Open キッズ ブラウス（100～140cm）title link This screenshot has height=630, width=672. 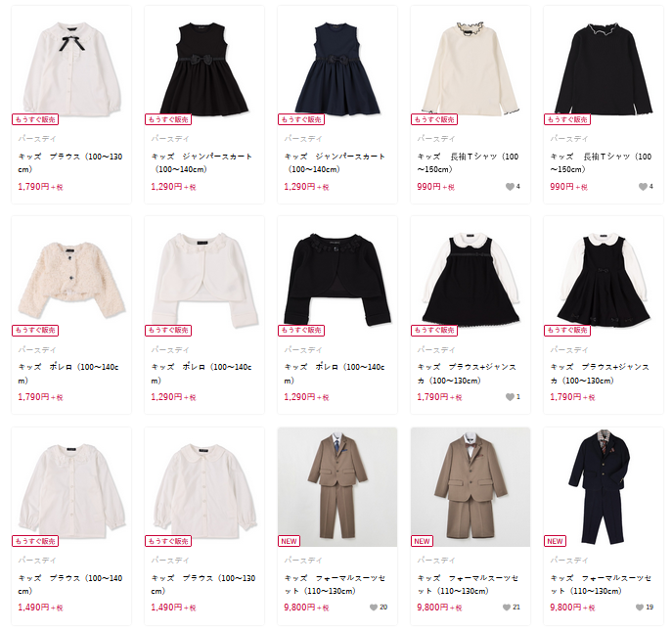tap(69, 584)
